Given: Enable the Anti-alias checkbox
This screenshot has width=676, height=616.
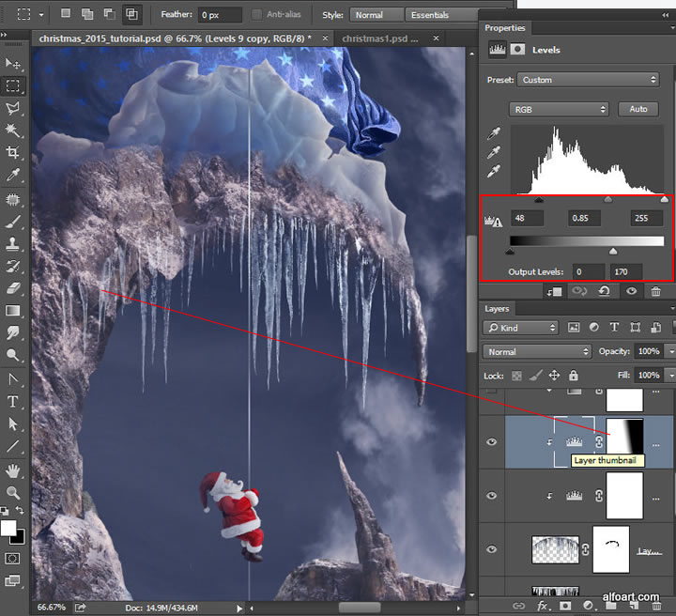Looking at the screenshot, I should point(258,15).
